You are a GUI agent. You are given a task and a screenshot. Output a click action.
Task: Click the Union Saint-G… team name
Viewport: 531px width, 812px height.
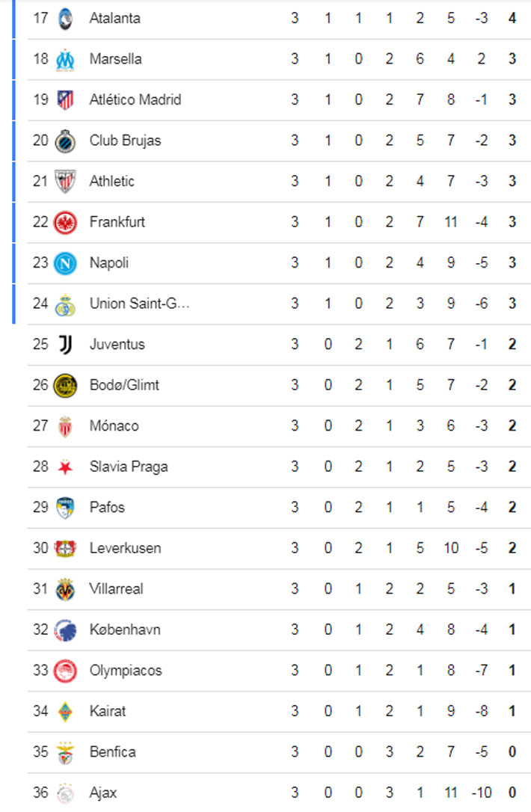(x=140, y=304)
